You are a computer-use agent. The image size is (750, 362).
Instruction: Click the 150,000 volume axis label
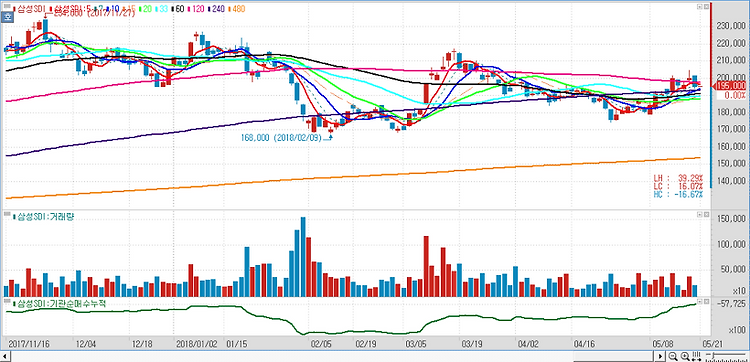point(731,219)
